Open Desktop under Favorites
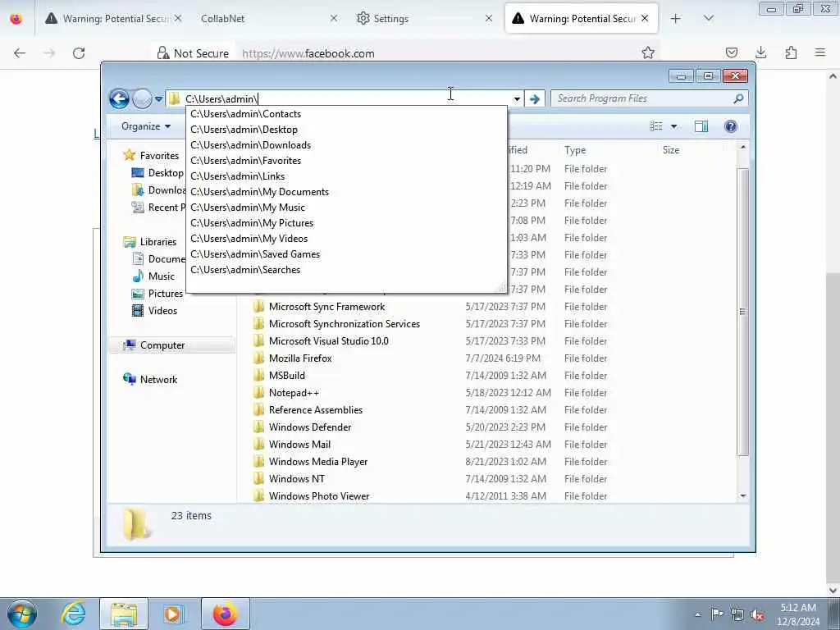The height and width of the screenshot is (630, 840). pos(165,173)
